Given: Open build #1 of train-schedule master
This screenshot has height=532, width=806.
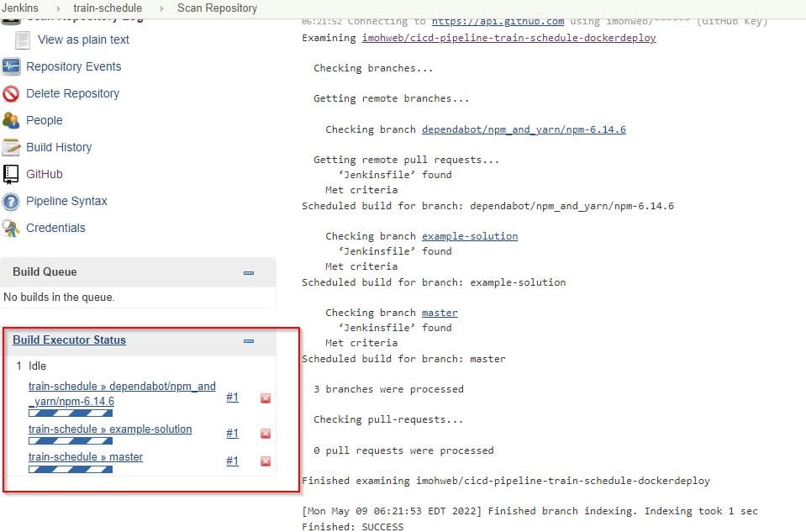Looking at the screenshot, I should [x=232, y=461].
